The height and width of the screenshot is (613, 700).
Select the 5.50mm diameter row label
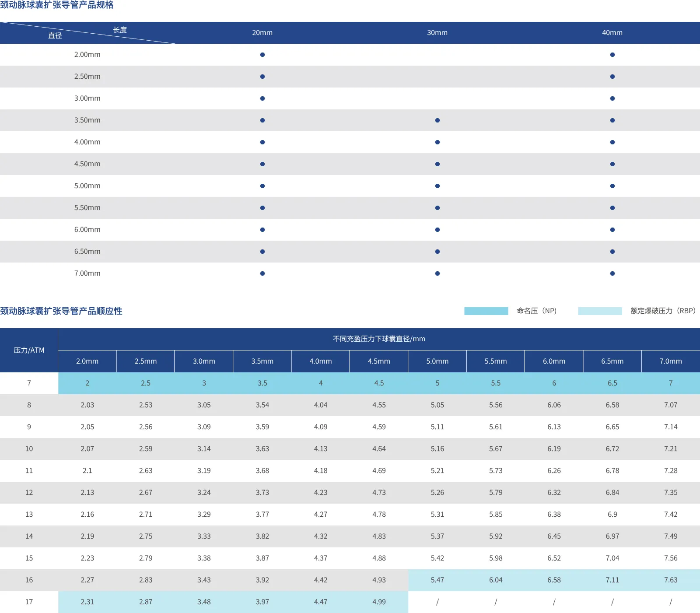point(87,208)
